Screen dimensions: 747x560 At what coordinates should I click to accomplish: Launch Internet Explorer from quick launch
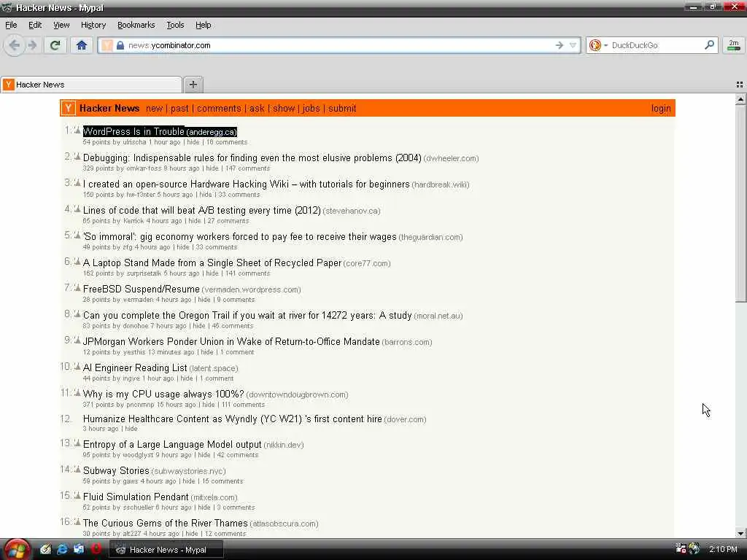[x=62, y=549]
